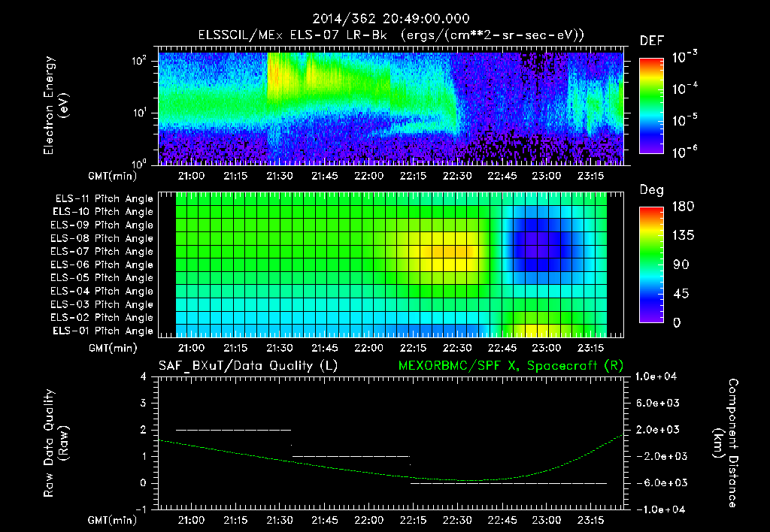This screenshot has height=532, width=770.
Task: Click the 4 tick on data quality axis
Action: pyautogui.click(x=144, y=376)
